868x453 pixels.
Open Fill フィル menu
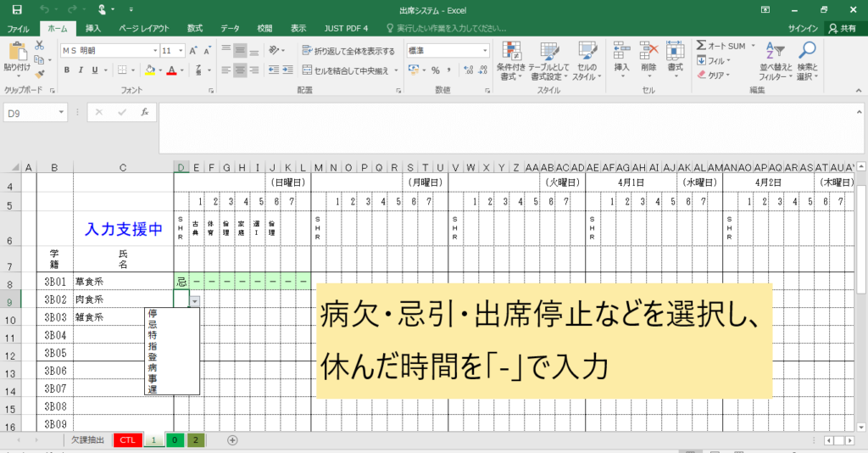pyautogui.click(x=714, y=60)
